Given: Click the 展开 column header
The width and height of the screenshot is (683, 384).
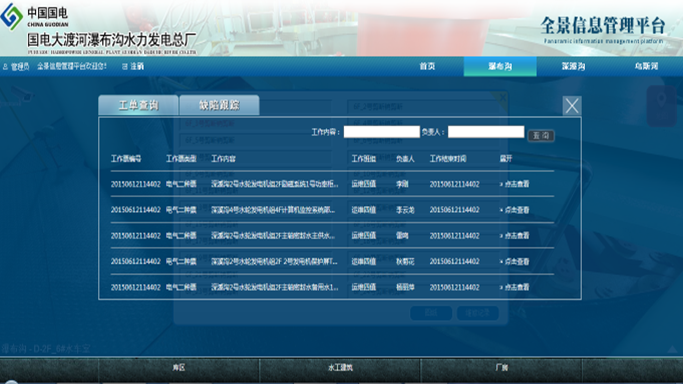Looking at the screenshot, I should point(506,158).
